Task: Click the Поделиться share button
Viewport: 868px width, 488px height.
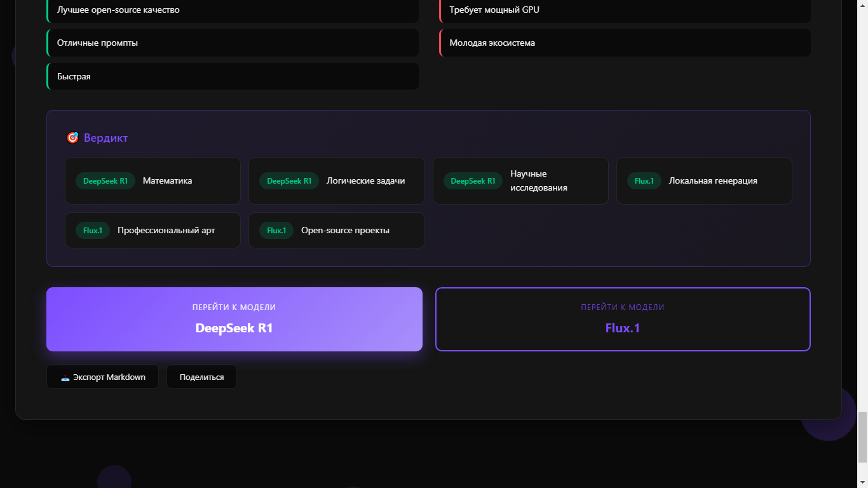Action: (201, 377)
